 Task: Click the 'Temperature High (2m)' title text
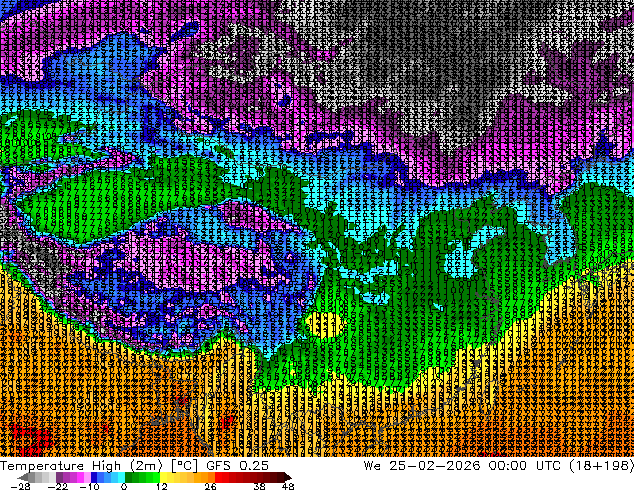pyautogui.click(x=81, y=466)
